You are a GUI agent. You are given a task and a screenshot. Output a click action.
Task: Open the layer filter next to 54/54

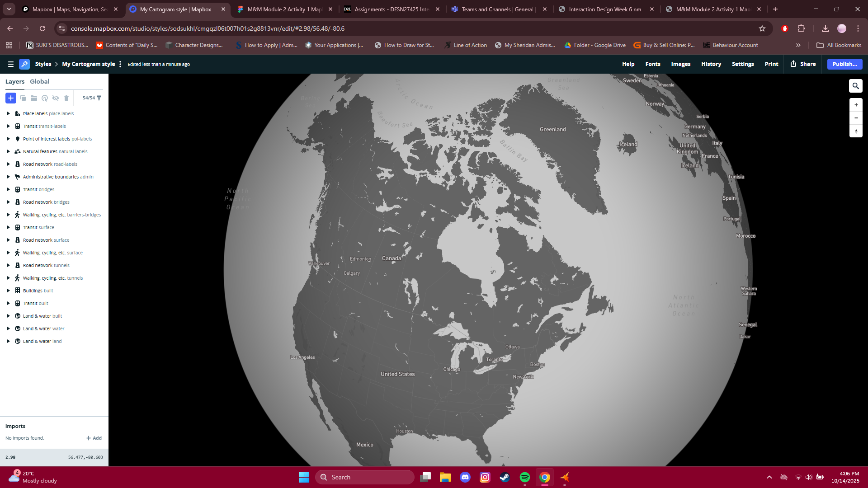99,98
